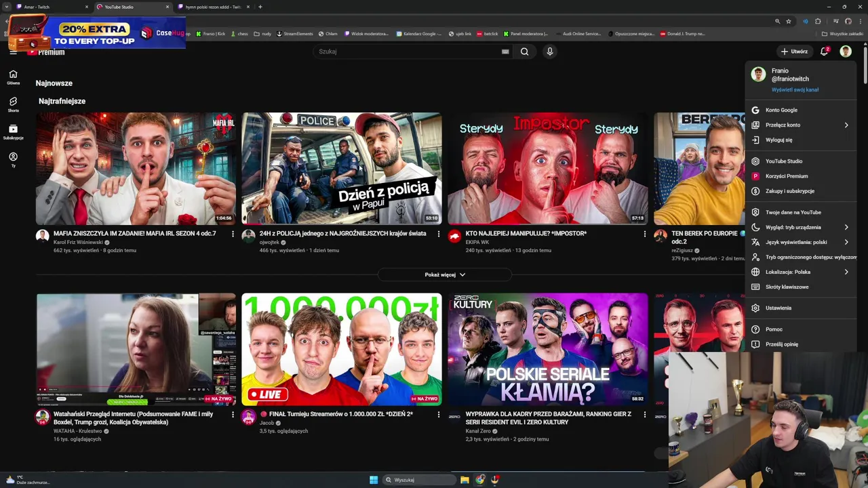
Task: Open the Shorts sidebar icon
Action: click(13, 104)
